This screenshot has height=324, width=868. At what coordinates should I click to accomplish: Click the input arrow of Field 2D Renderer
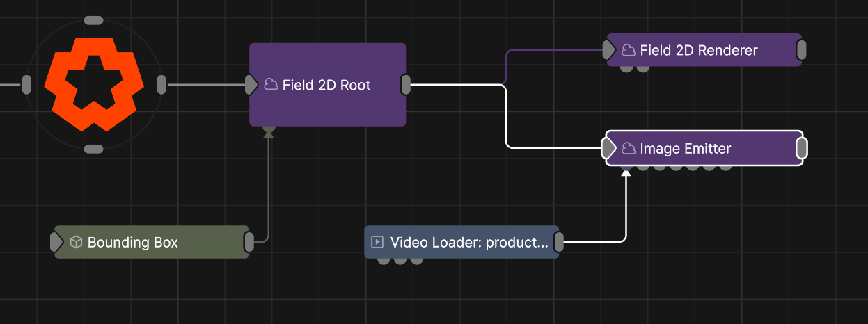[x=609, y=50]
